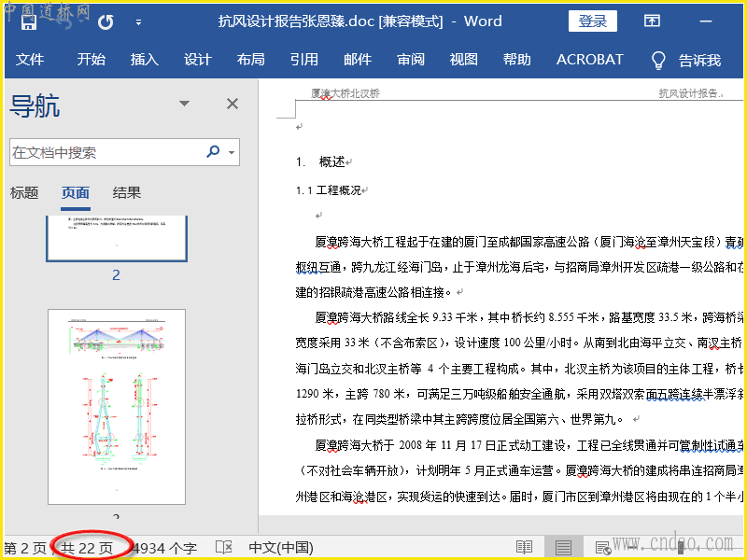Switch to Read Mode view icon
The image size is (747, 560).
525,548
